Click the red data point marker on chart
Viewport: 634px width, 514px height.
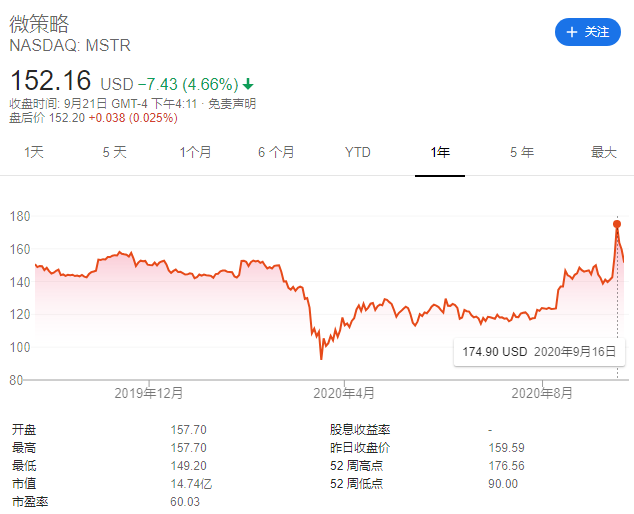(617, 224)
